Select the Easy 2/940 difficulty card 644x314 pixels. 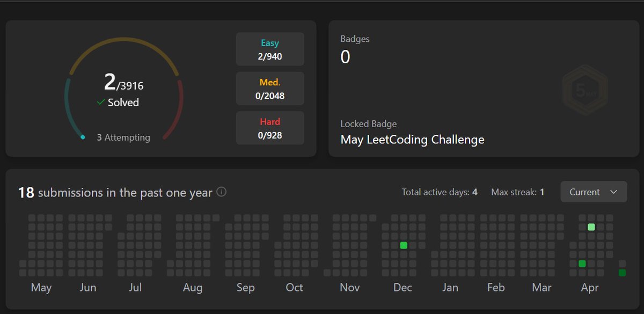pyautogui.click(x=270, y=49)
